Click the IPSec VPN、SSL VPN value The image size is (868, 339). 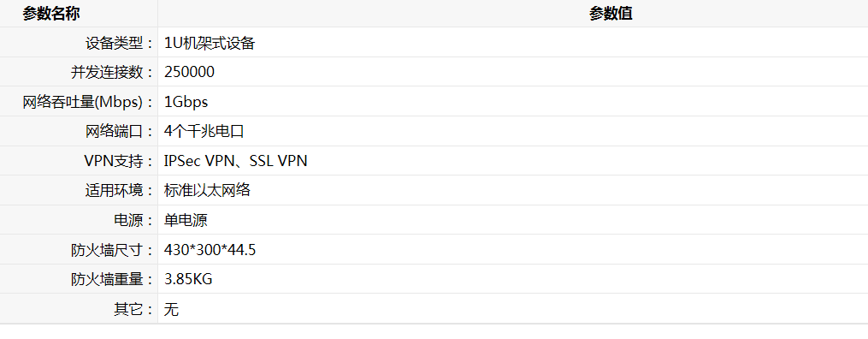[236, 161]
